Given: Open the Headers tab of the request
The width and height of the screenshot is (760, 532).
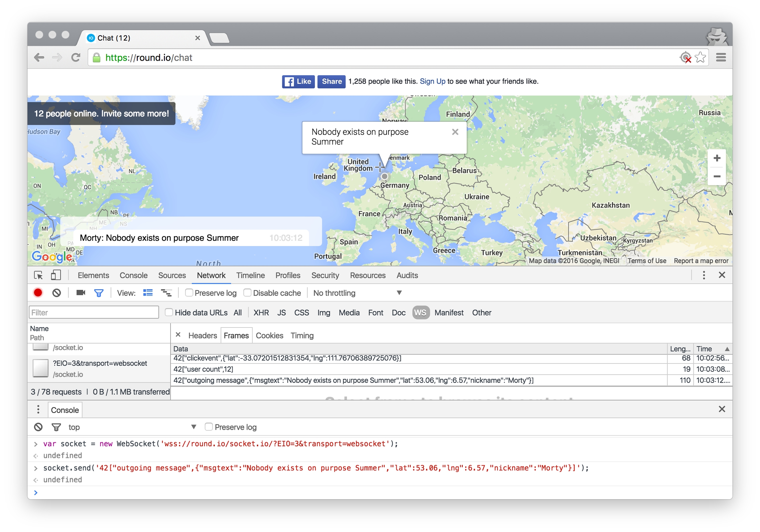Looking at the screenshot, I should coord(203,336).
